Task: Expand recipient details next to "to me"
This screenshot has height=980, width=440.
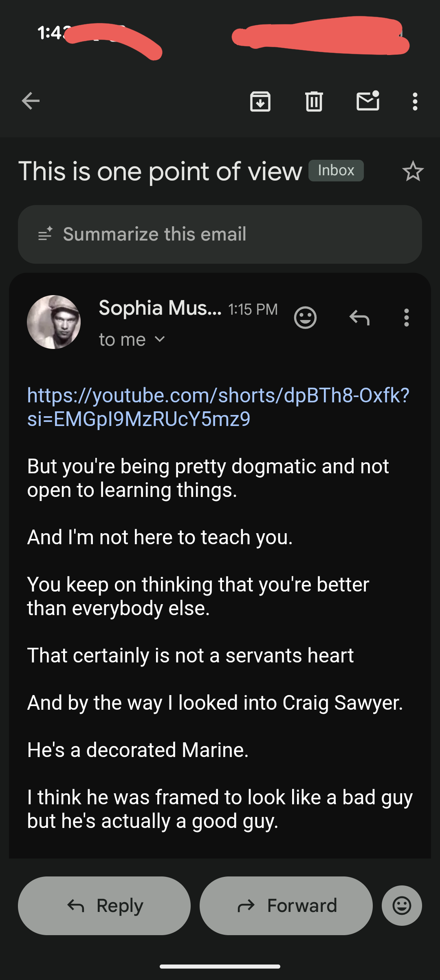Action: [160, 339]
